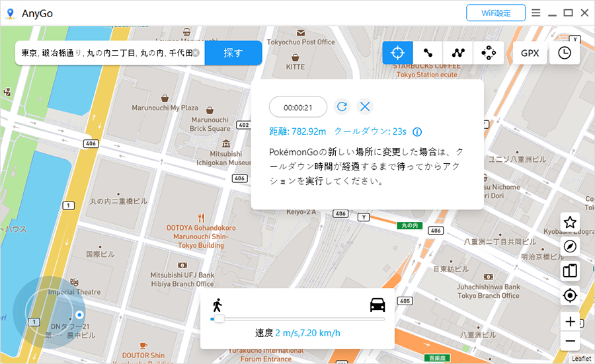Open the history clock icon
Screen dimensions: 595x364
pos(564,53)
